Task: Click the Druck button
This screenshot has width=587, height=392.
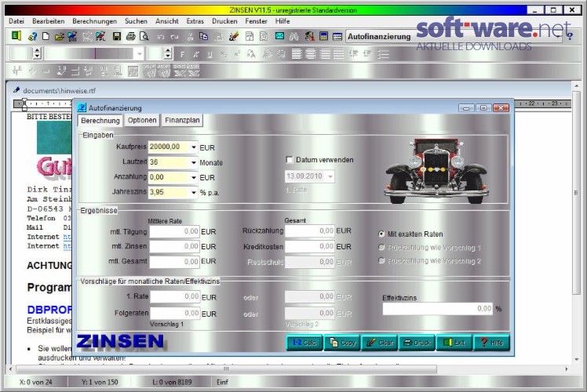Action: click(x=417, y=343)
